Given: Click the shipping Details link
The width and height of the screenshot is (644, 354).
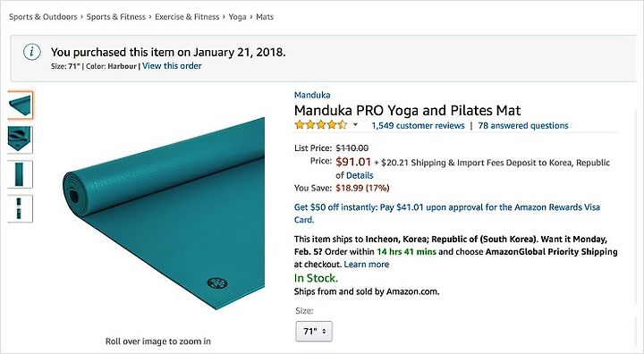Looking at the screenshot, I should pos(360,175).
